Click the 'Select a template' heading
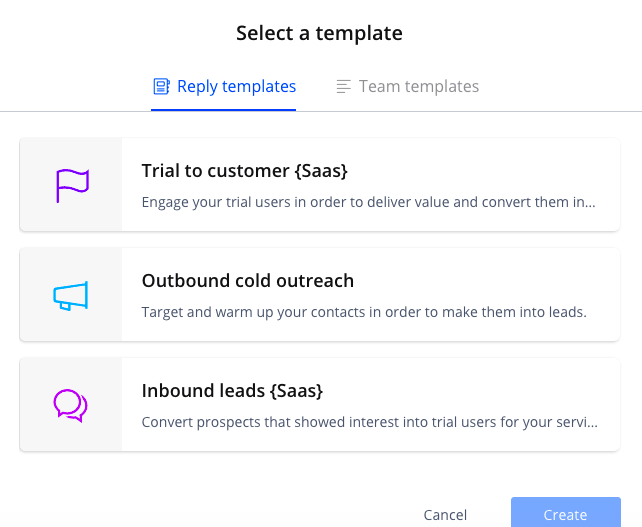Image resolution: width=642 pixels, height=527 pixels. pyautogui.click(x=319, y=33)
